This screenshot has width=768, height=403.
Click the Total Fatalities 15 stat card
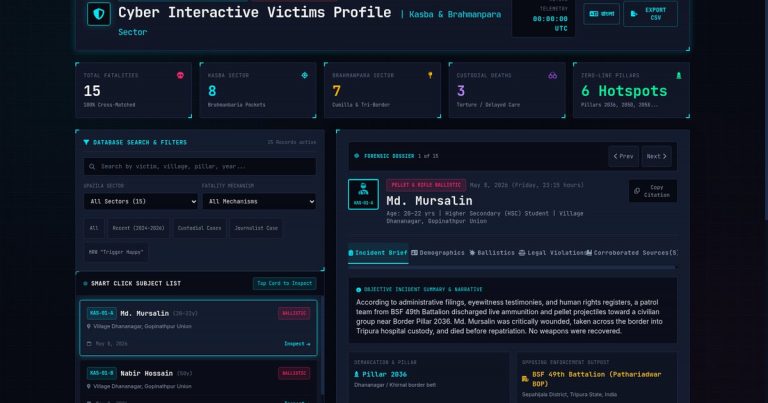coord(134,90)
